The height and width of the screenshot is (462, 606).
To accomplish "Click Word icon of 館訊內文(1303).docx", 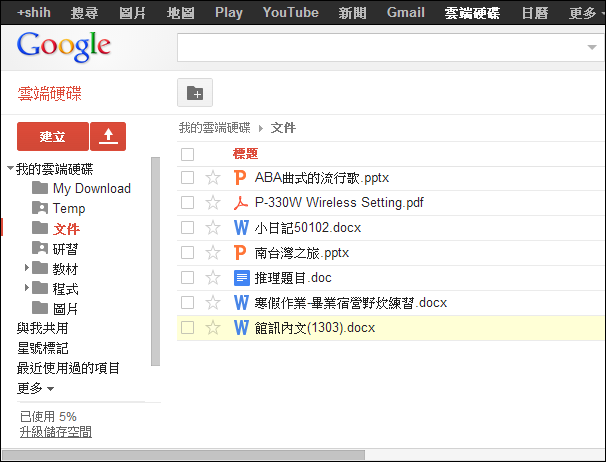I will pos(241,328).
